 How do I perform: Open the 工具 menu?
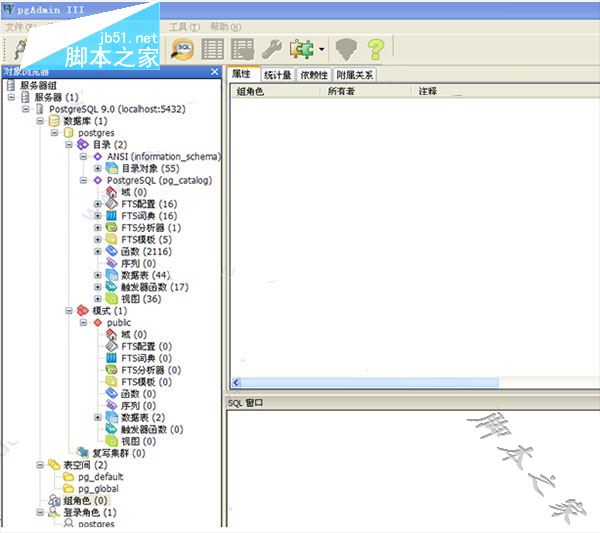point(185,27)
